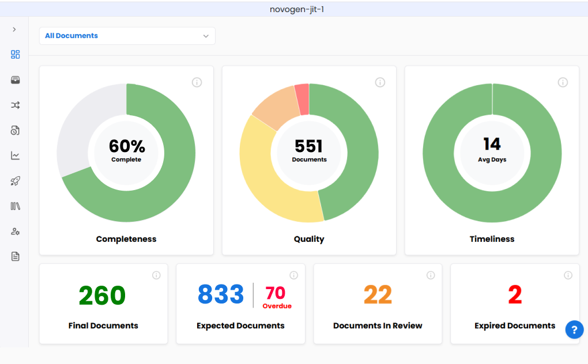
Task: Click the shuffle arrows icon in sidebar
Action: [16, 105]
